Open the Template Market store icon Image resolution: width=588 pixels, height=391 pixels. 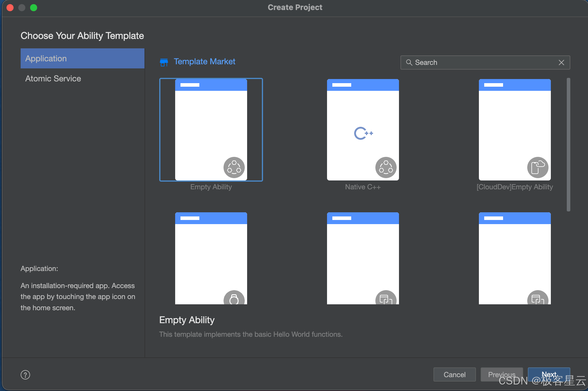point(164,62)
